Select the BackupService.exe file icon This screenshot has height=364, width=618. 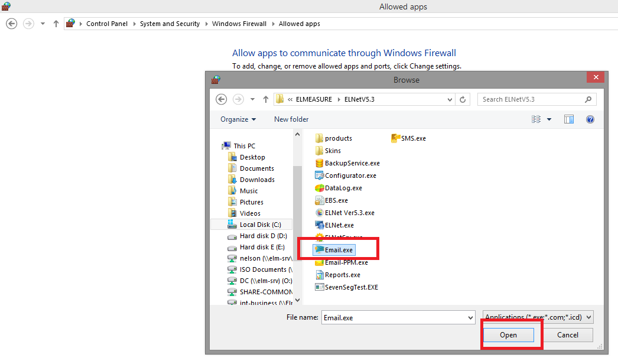coord(319,163)
